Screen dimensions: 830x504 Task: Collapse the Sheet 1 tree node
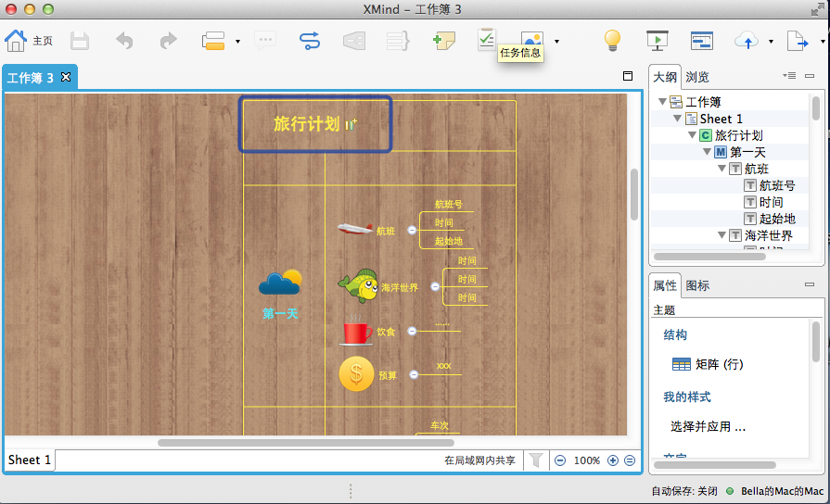coord(677,119)
